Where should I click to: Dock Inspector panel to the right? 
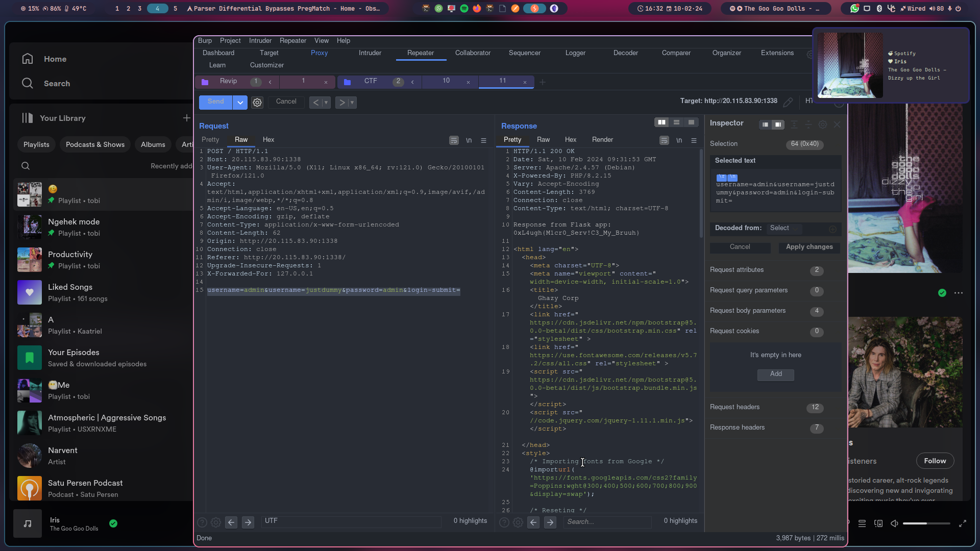tap(778, 124)
